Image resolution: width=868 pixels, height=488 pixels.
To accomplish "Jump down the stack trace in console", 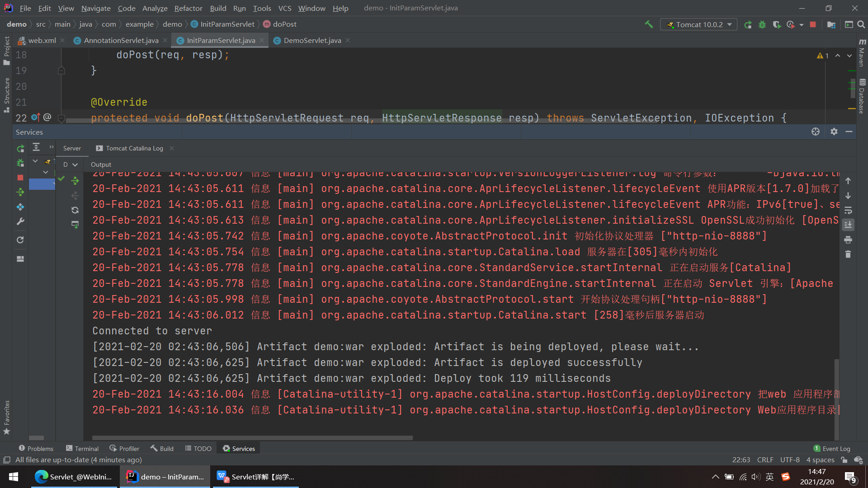I will [x=848, y=196].
